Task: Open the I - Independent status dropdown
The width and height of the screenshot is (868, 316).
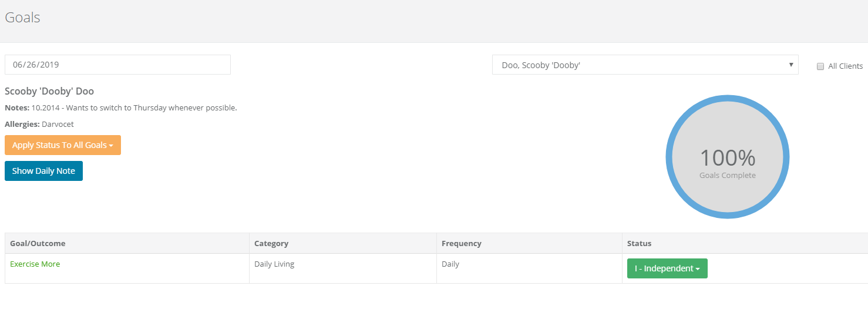Action: [667, 268]
